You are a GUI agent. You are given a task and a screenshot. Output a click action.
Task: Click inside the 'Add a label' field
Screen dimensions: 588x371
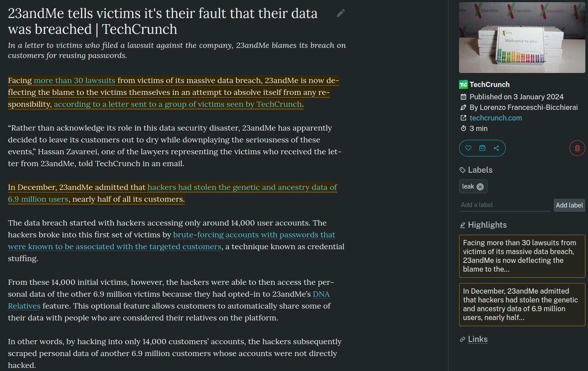[504, 205]
